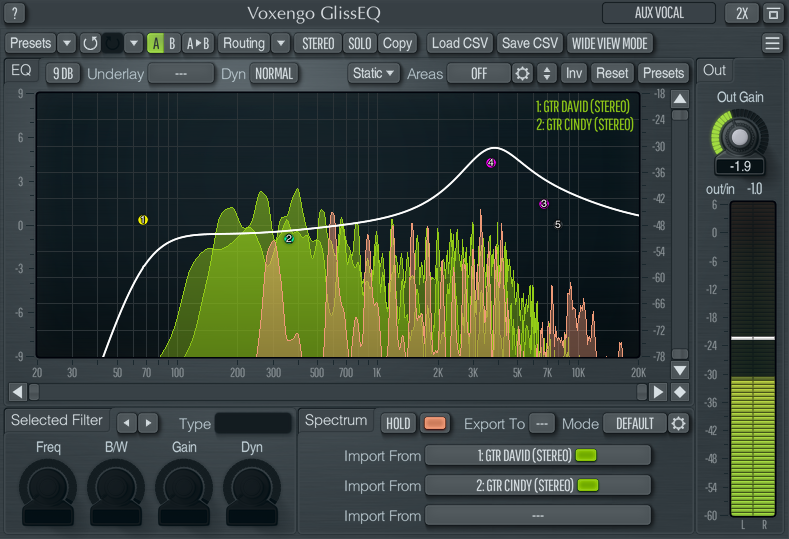The width and height of the screenshot is (789, 539).
Task: Toggle the Dyn NORMAL mode button
Action: tap(274, 73)
